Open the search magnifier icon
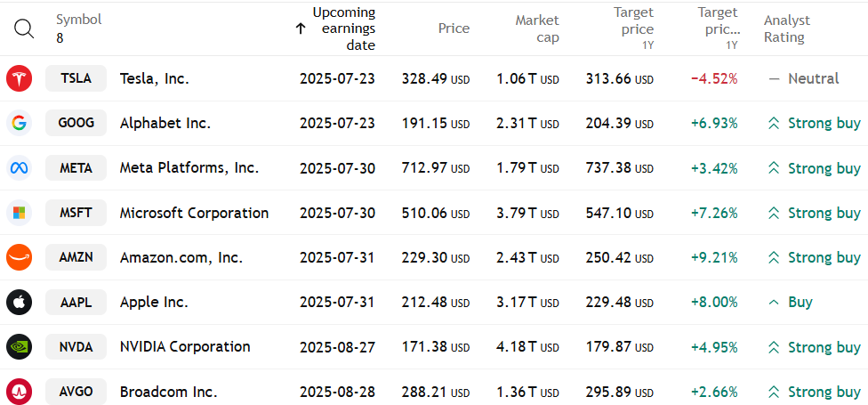Image resolution: width=868 pixels, height=405 pixels. tap(24, 28)
